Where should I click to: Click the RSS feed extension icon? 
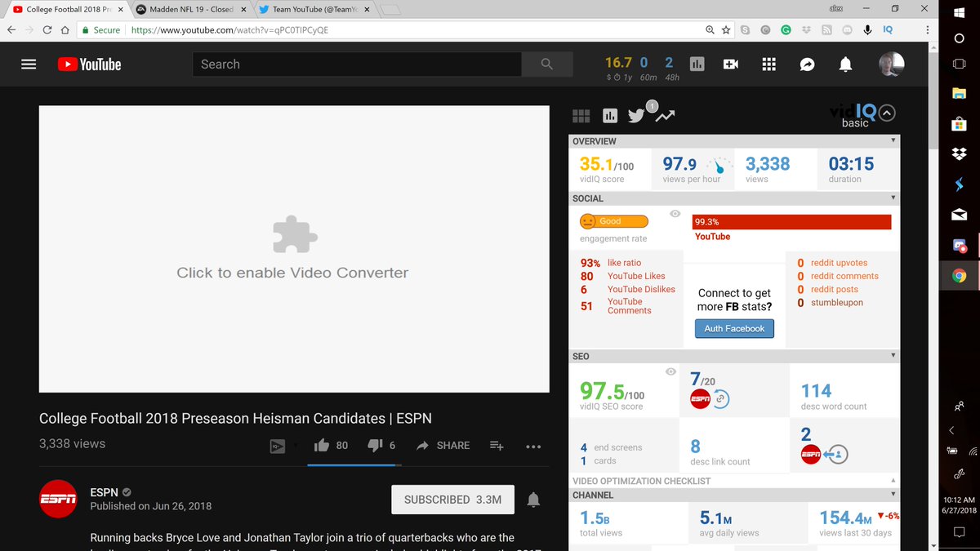tap(826, 29)
